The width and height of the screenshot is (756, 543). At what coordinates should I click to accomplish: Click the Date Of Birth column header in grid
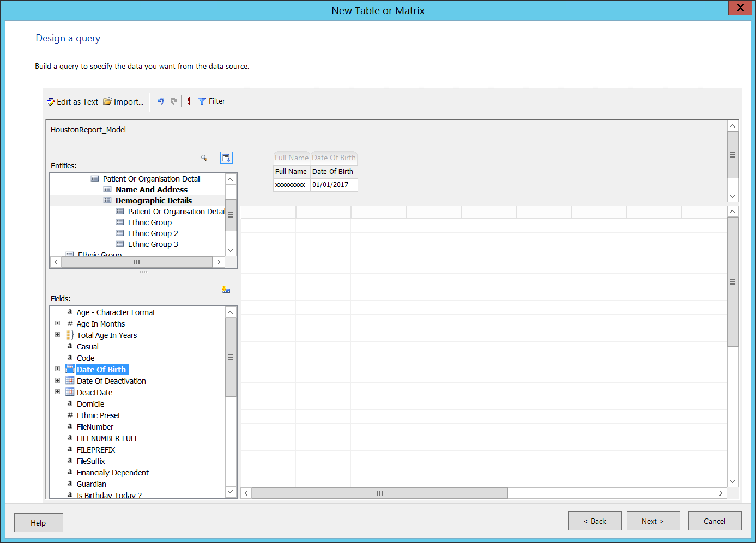[x=334, y=171]
